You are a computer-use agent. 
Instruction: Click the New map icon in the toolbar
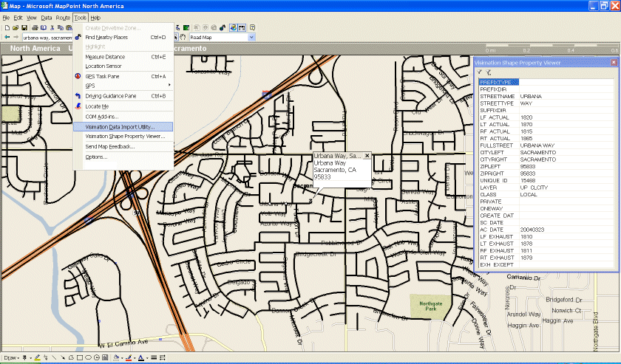[x=7, y=28]
